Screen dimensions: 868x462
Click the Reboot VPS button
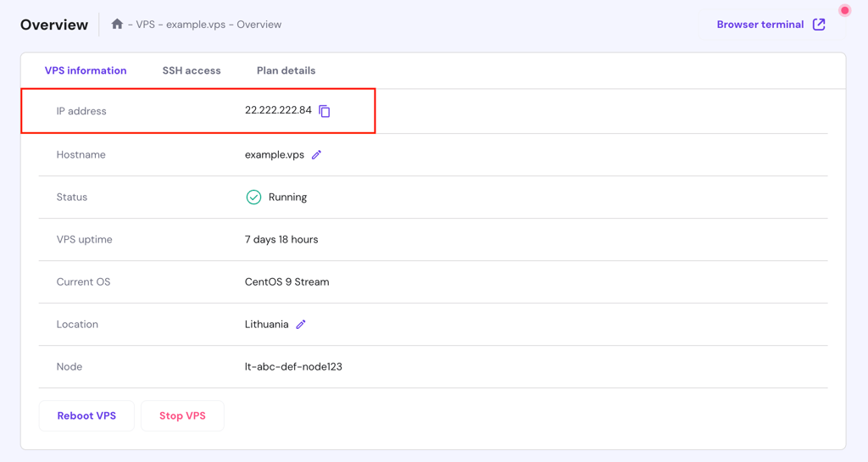87,415
